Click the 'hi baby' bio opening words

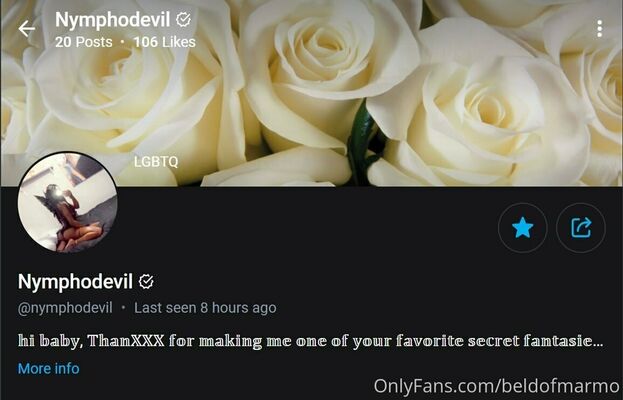[50, 341]
